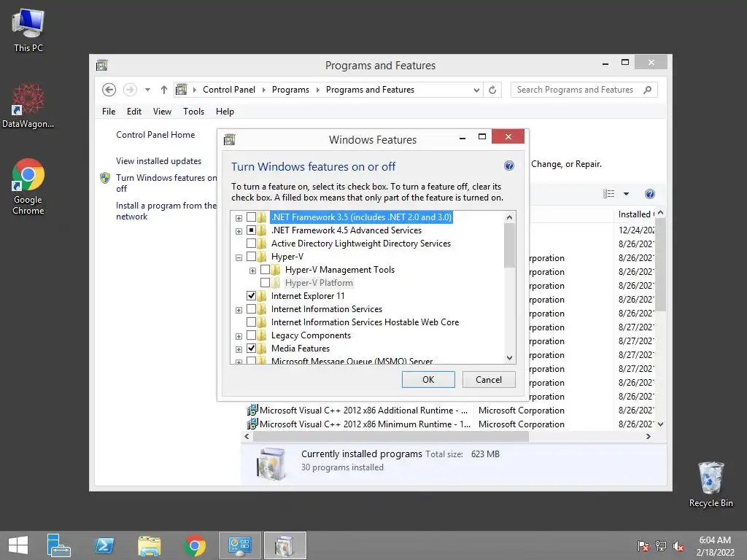The width and height of the screenshot is (747, 560).
Task: Expand .NET Framework 4.5 Advanced Services node
Action: [239, 231]
